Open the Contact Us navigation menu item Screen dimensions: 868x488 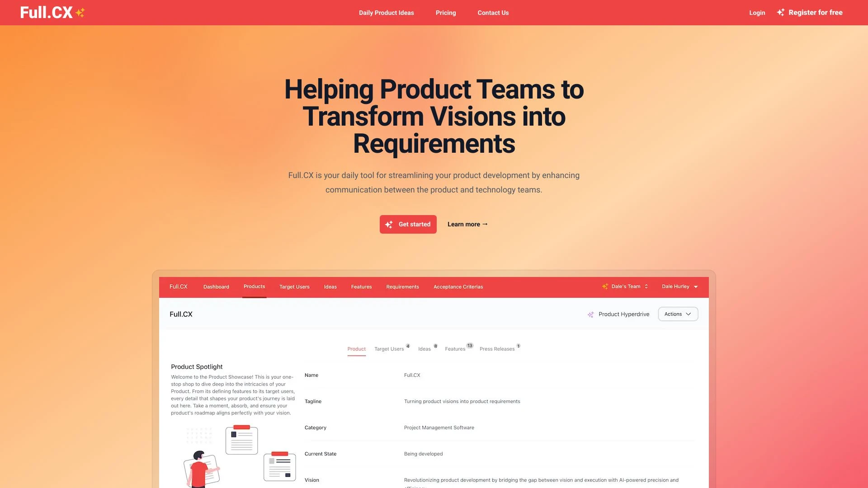click(x=493, y=13)
